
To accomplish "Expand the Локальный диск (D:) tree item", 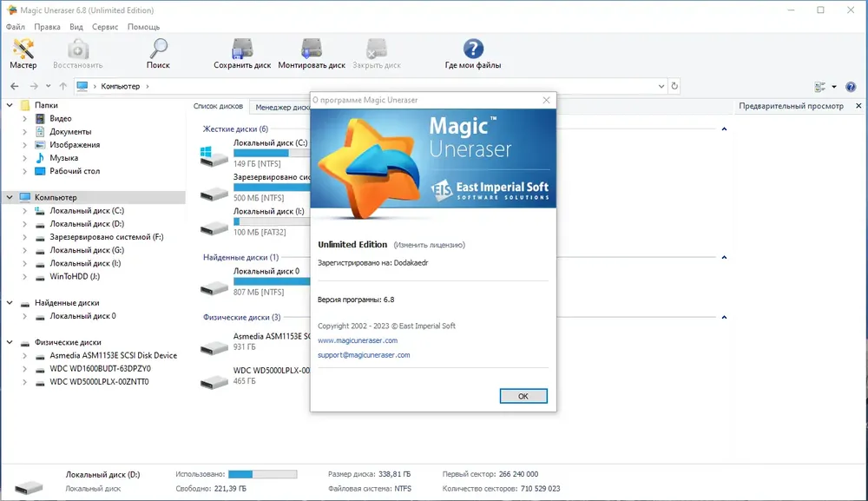I will [x=24, y=224].
